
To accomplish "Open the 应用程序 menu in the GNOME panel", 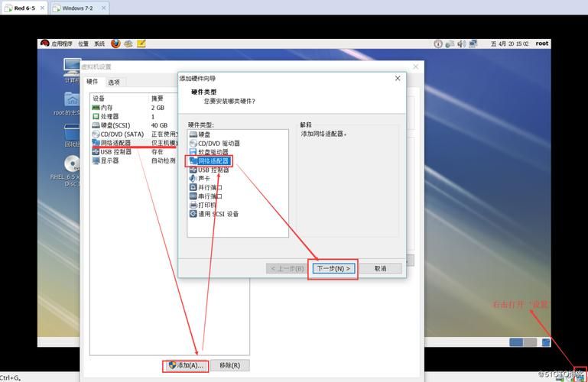I will tap(62, 44).
